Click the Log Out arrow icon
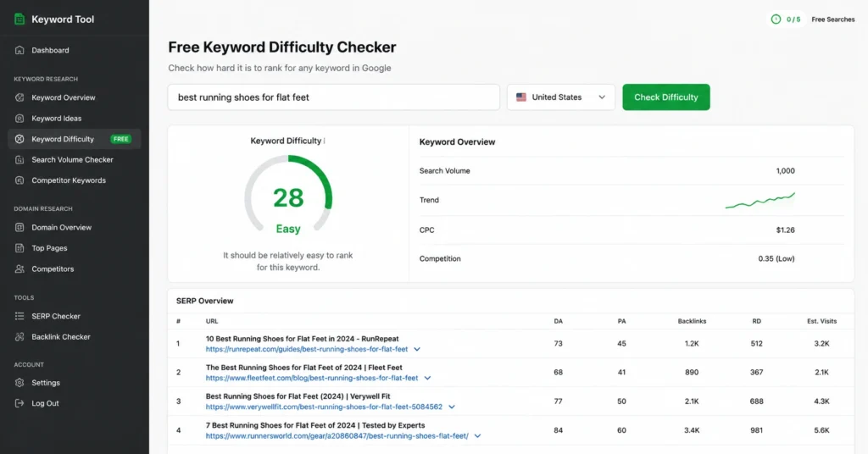This screenshot has height=454, width=868. pos(19,403)
